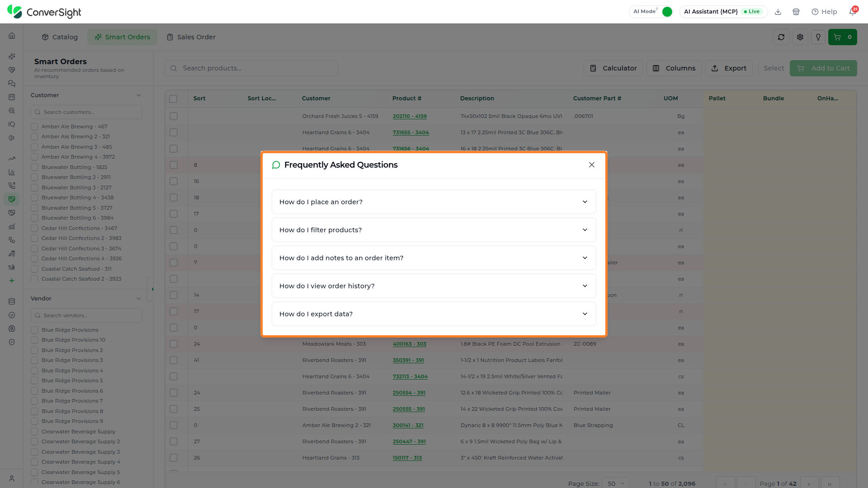Image resolution: width=868 pixels, height=488 pixels.
Task: Click the download icon in top bar
Action: tap(778, 12)
